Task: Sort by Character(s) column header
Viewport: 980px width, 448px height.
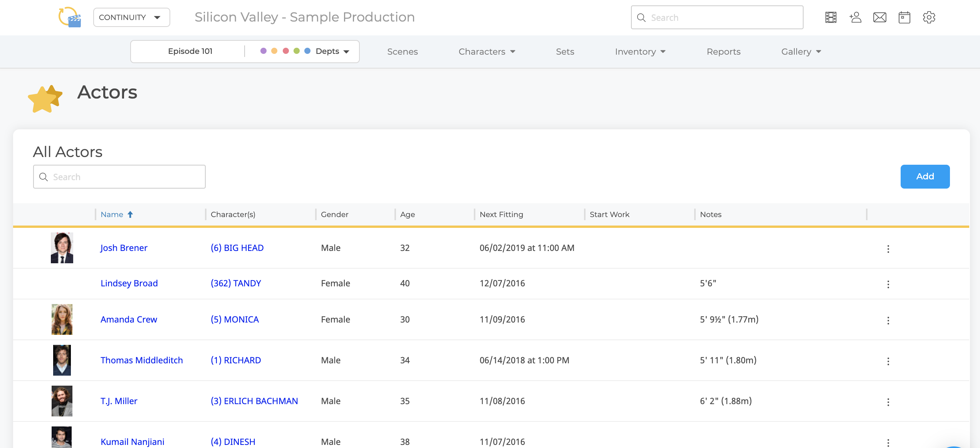Action: (233, 214)
